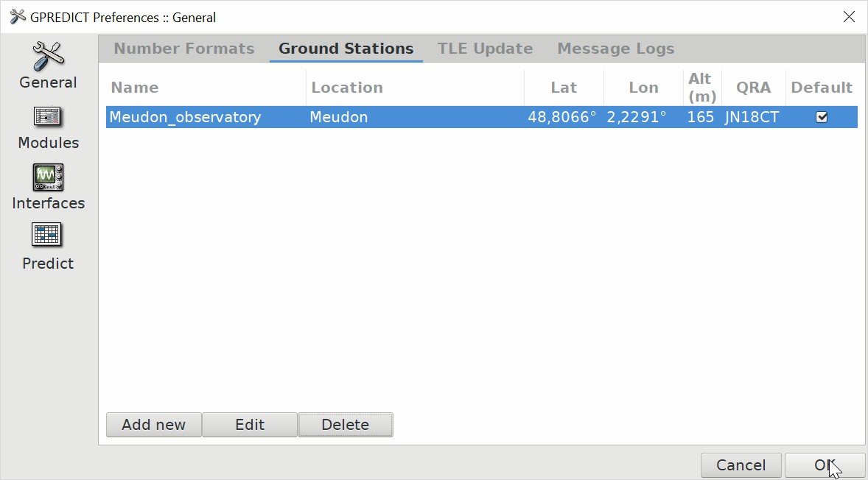Image resolution: width=868 pixels, height=480 pixels.
Task: Sort by the Lon column header
Action: pos(643,88)
